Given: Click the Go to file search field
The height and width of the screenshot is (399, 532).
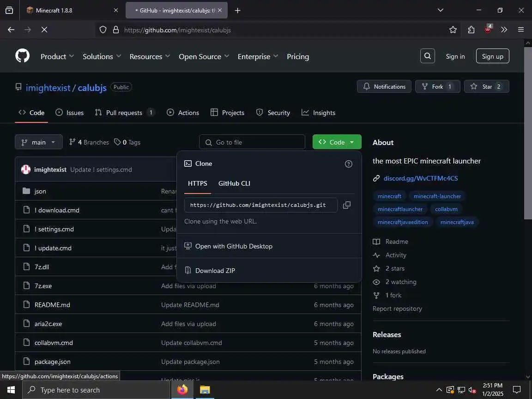Looking at the screenshot, I should coord(252,142).
